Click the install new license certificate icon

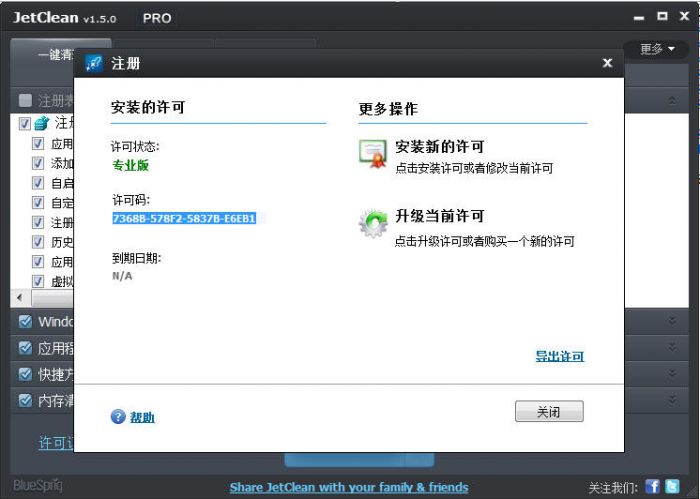pyautogui.click(x=373, y=154)
